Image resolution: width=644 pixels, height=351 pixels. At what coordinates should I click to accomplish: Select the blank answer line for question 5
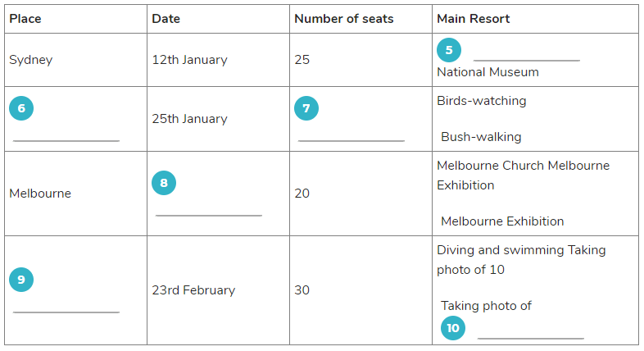pos(527,61)
